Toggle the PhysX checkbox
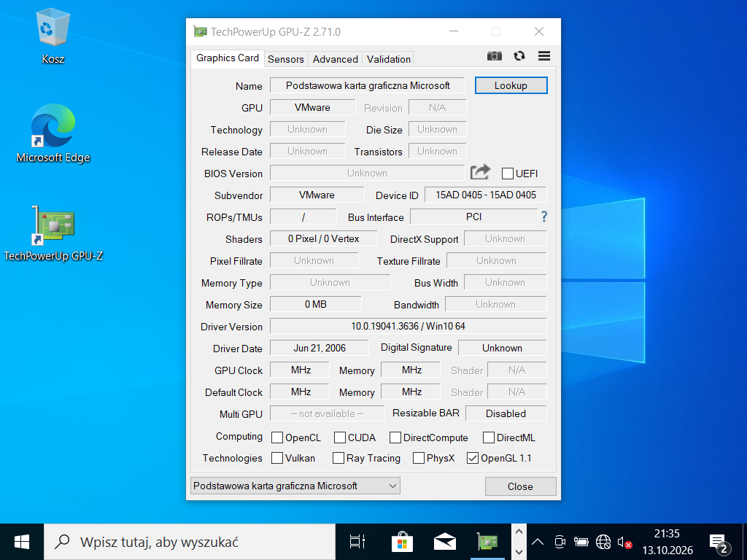 (418, 458)
